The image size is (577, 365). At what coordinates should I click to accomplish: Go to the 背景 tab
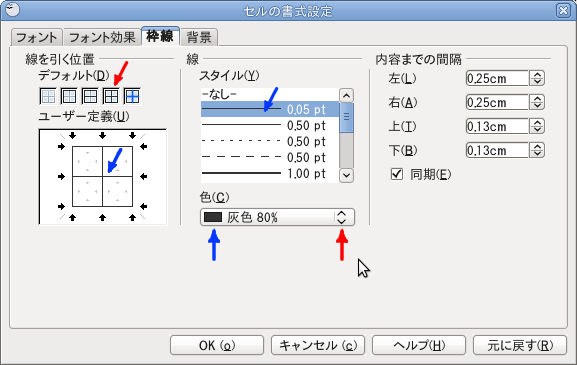coord(199,38)
